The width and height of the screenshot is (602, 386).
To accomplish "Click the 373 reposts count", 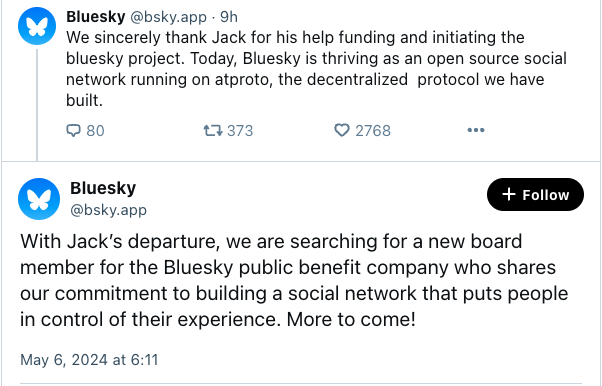I will (x=240, y=131).
